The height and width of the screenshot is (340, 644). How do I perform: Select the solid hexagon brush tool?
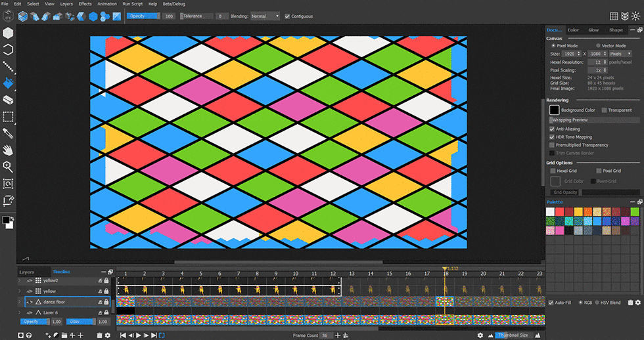pos(9,32)
